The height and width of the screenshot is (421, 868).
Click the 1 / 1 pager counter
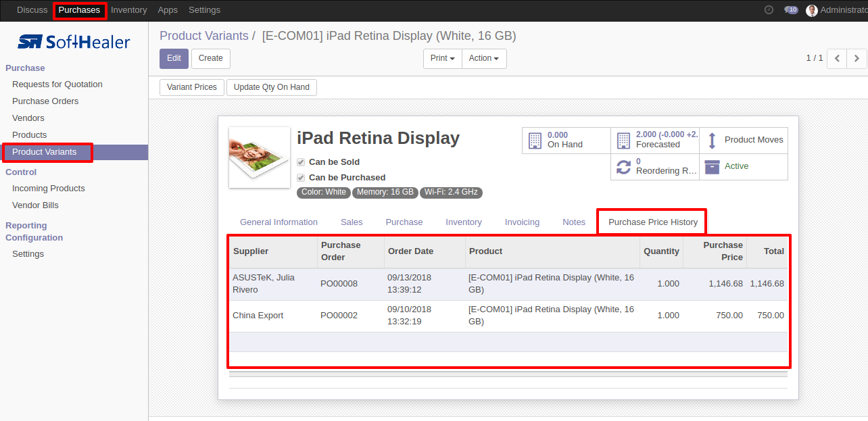(x=815, y=58)
